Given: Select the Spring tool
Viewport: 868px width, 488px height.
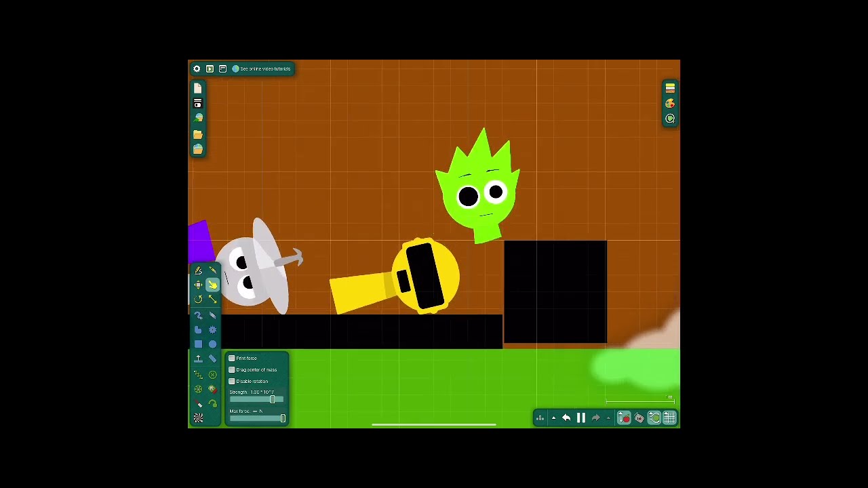Looking at the screenshot, I should [198, 374].
